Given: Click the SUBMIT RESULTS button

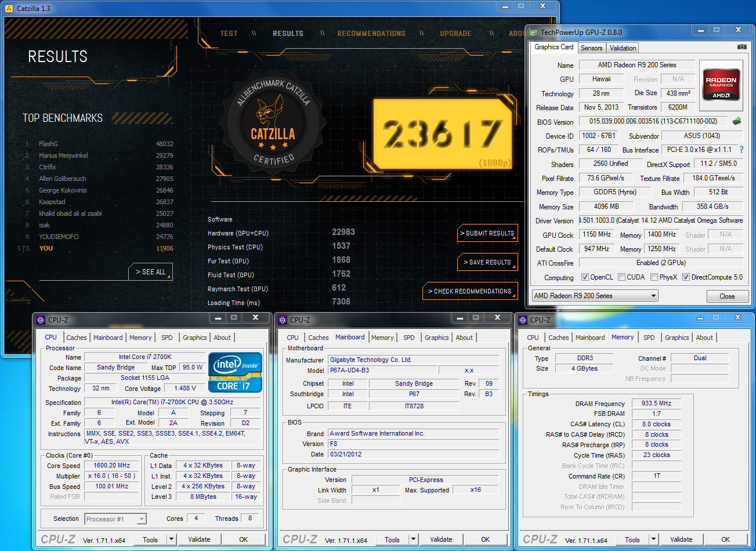Looking at the screenshot, I should pos(487,233).
